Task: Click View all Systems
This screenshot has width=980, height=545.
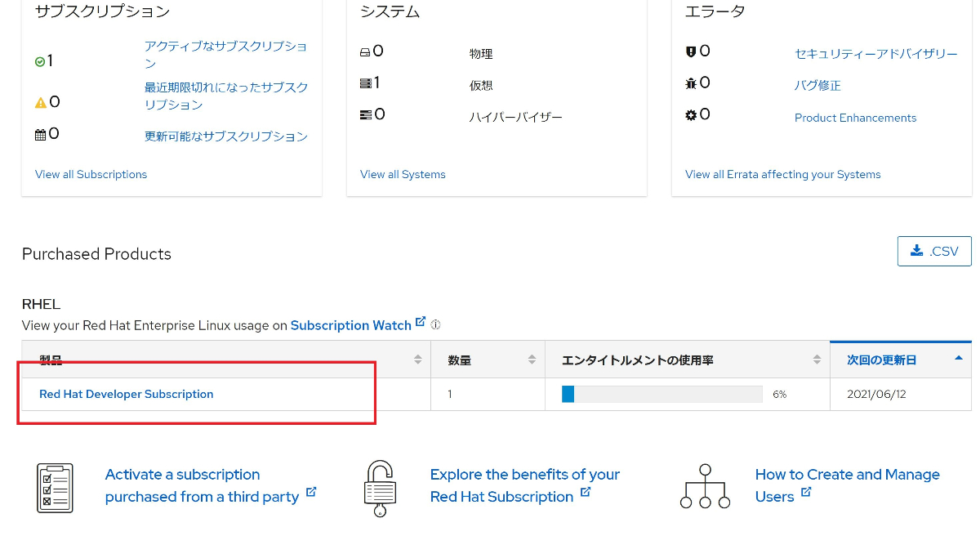Action: 403,174
